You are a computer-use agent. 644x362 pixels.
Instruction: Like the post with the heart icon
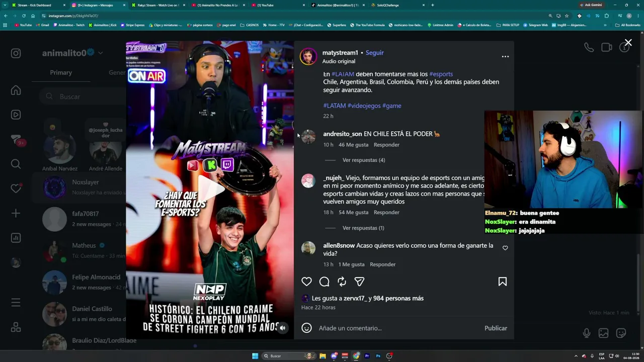(306, 282)
